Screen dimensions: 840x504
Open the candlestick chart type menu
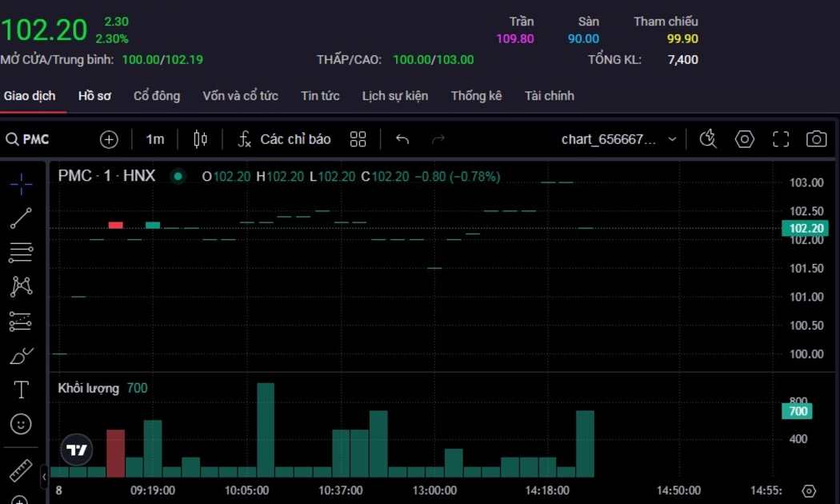[201, 139]
